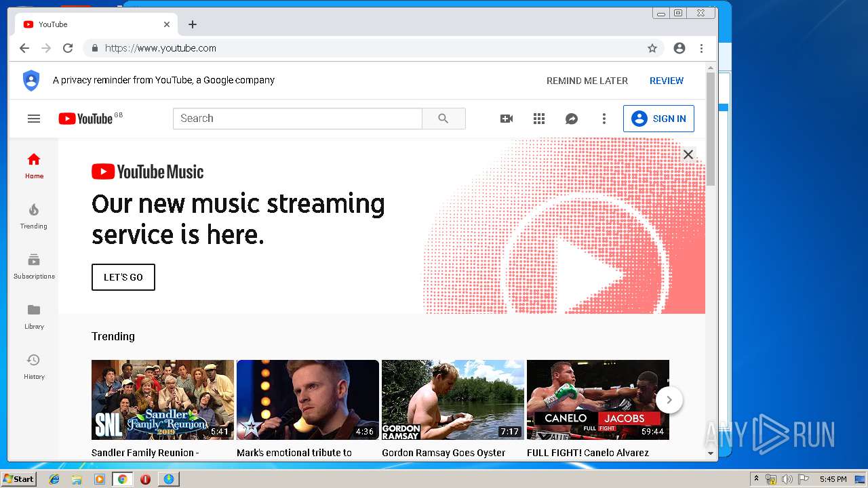Image resolution: width=868 pixels, height=488 pixels.
Task: Open Opera icon in taskbar
Action: [145, 479]
